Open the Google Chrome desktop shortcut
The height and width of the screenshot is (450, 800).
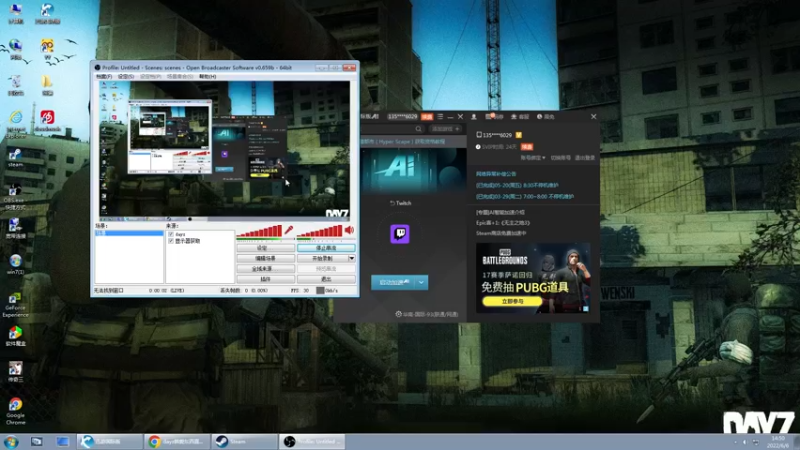15,411
